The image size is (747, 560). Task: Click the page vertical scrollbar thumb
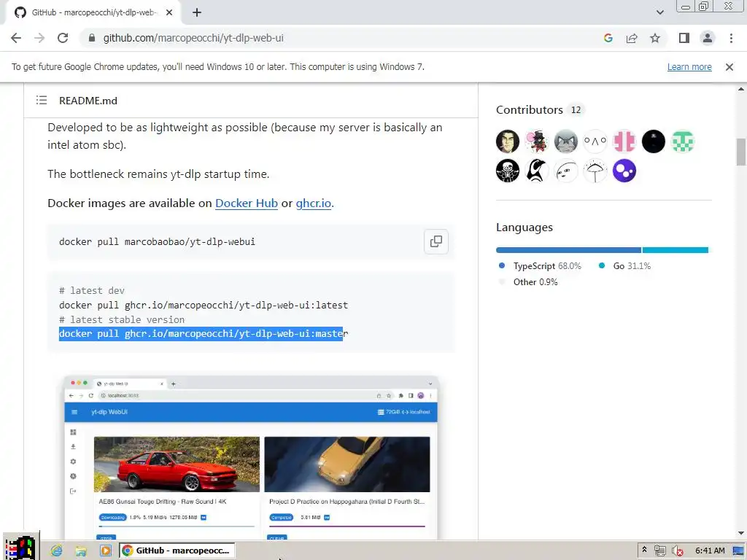741,152
